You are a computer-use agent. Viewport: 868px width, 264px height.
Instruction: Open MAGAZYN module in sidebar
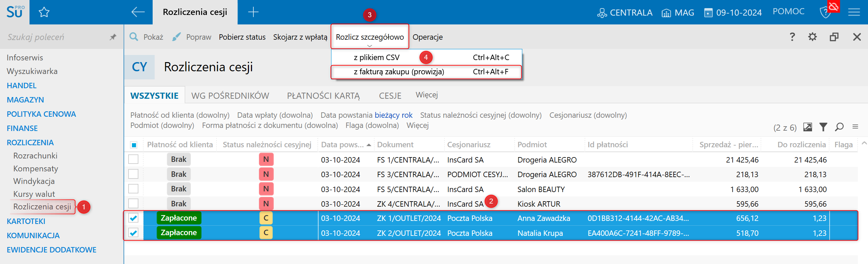(25, 100)
